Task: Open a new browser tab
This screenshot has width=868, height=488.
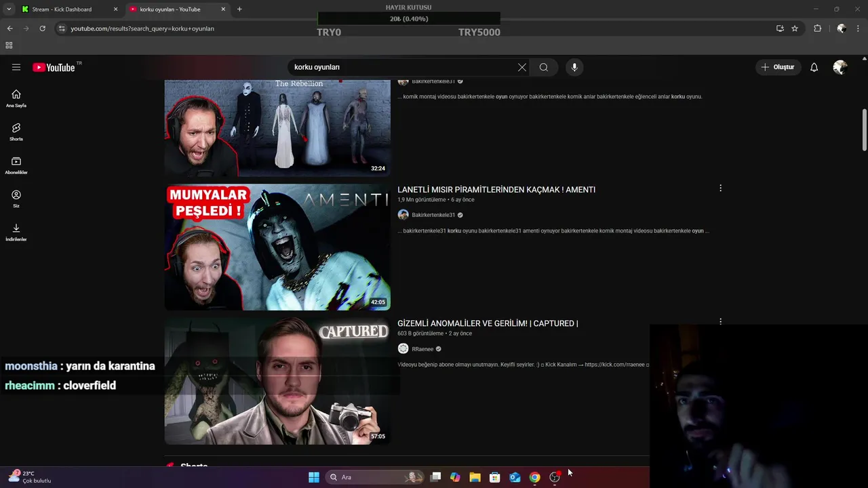Action: pos(239,9)
